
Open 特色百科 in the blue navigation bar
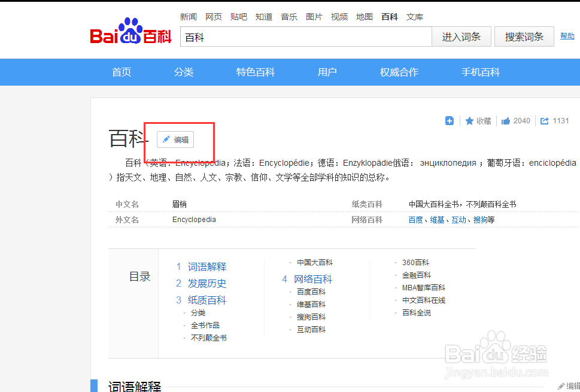click(256, 72)
